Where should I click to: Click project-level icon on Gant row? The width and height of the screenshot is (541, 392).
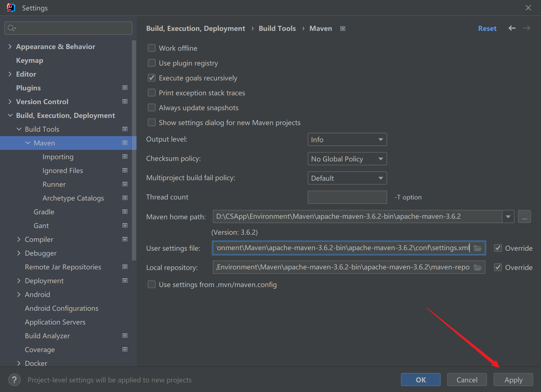pyautogui.click(x=125, y=225)
